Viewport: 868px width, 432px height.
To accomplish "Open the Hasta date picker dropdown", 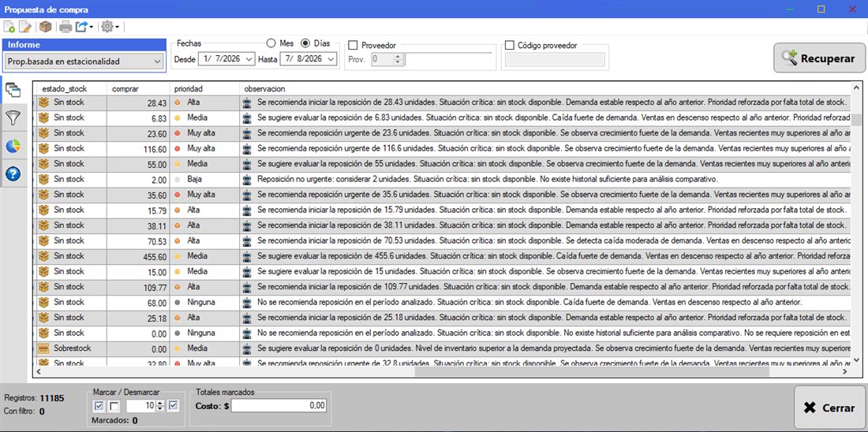I will click(x=331, y=58).
